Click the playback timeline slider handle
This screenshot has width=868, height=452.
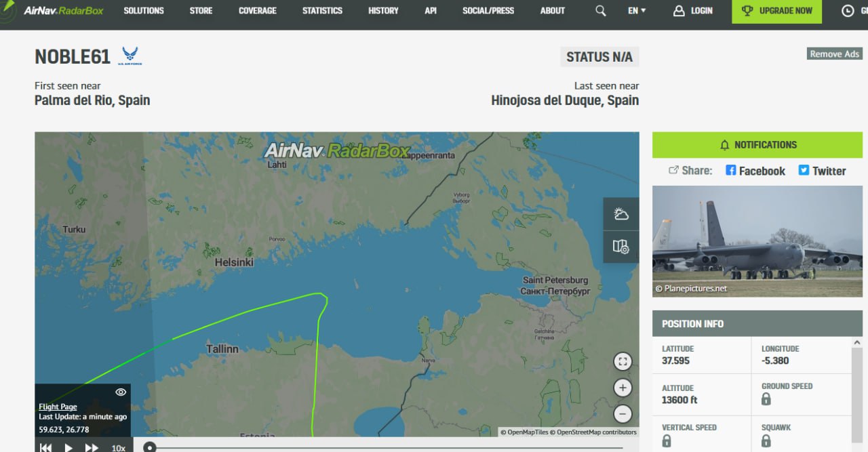pos(150,447)
